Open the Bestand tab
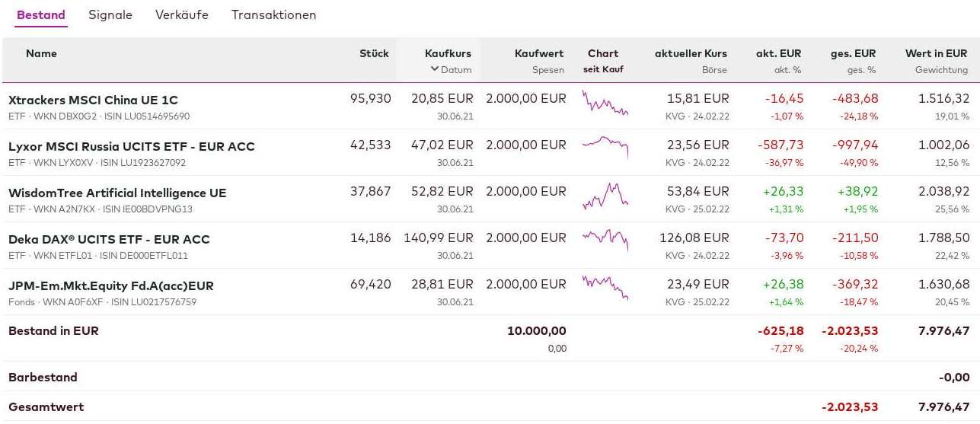The height and width of the screenshot is (424, 980). click(41, 15)
